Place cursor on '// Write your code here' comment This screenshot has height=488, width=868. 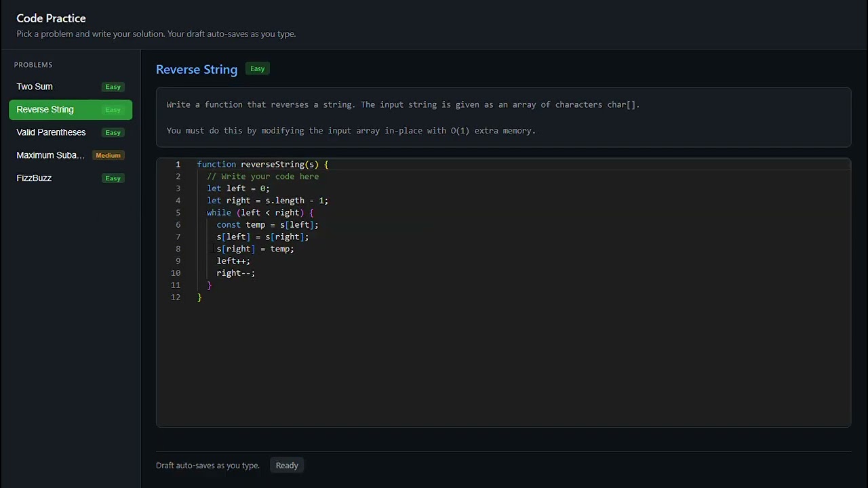tap(262, 177)
